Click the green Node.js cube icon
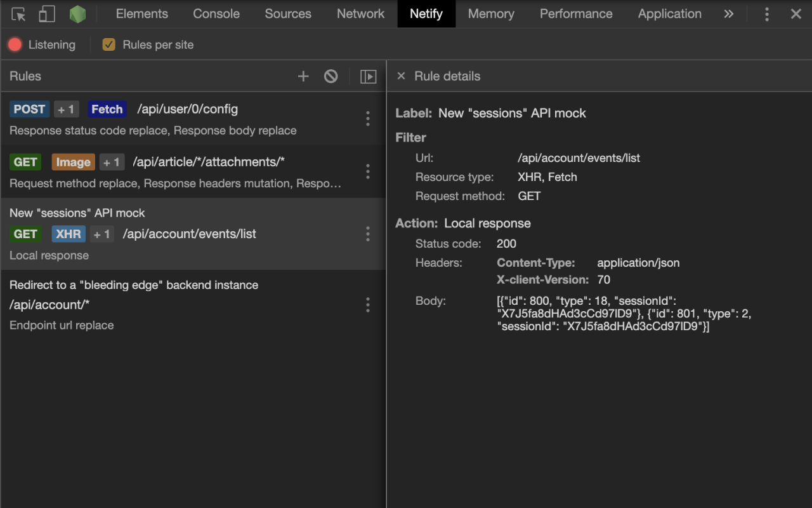This screenshot has height=508, width=812. pyautogui.click(x=77, y=14)
